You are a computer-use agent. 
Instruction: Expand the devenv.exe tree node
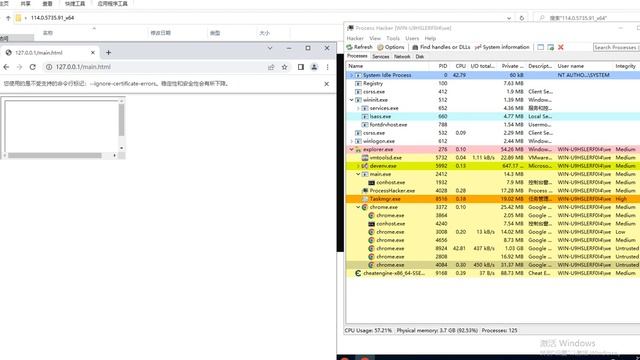tap(358, 166)
